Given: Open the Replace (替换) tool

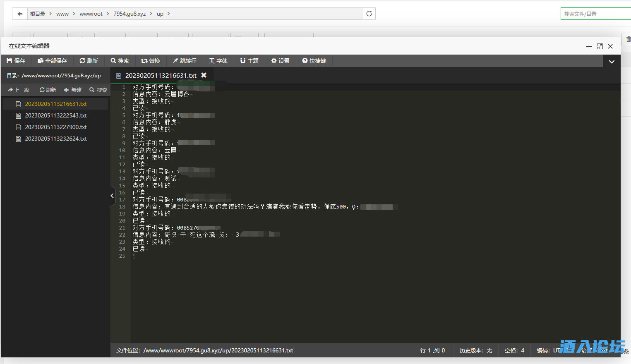Looking at the screenshot, I should coord(151,61).
